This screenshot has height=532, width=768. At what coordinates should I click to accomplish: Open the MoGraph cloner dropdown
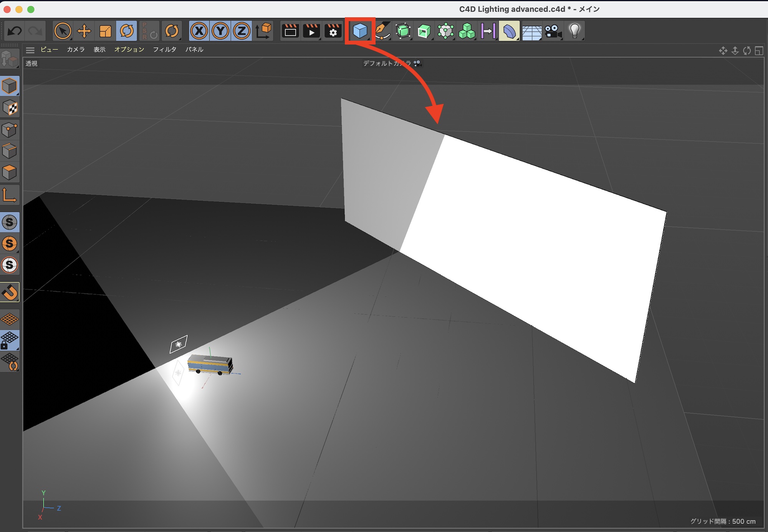(467, 31)
